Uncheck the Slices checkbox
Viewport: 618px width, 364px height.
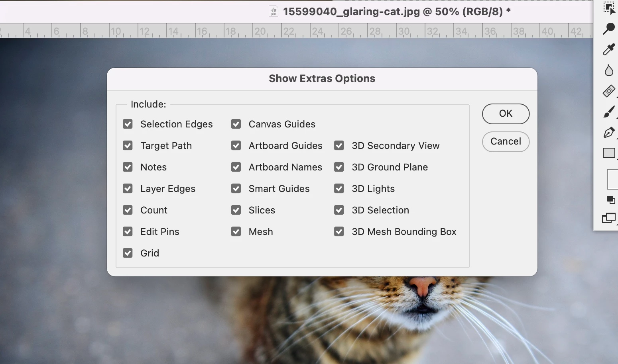click(x=236, y=210)
